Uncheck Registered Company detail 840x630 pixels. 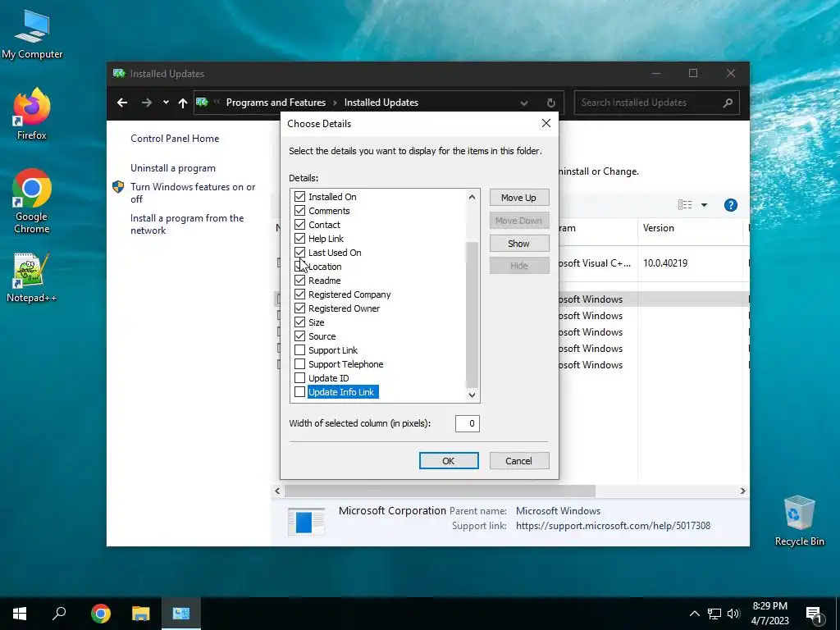coord(300,294)
